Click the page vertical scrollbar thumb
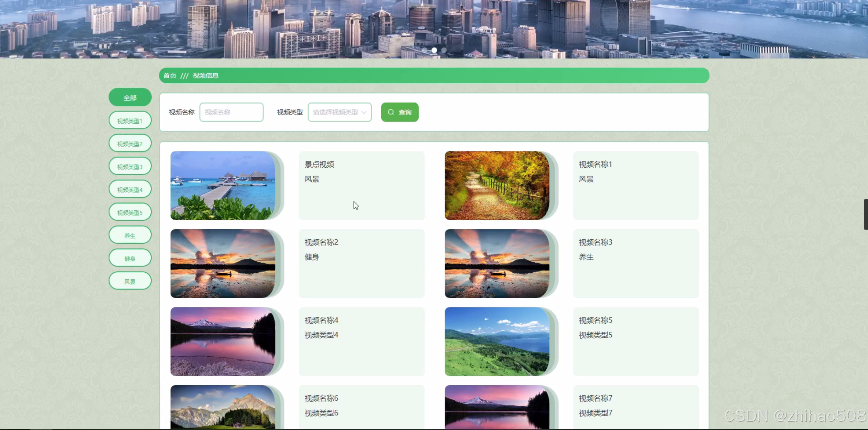Image resolution: width=868 pixels, height=430 pixels. tap(866, 214)
